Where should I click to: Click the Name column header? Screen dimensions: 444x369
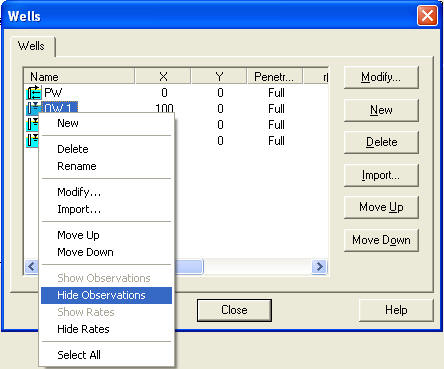coord(79,77)
